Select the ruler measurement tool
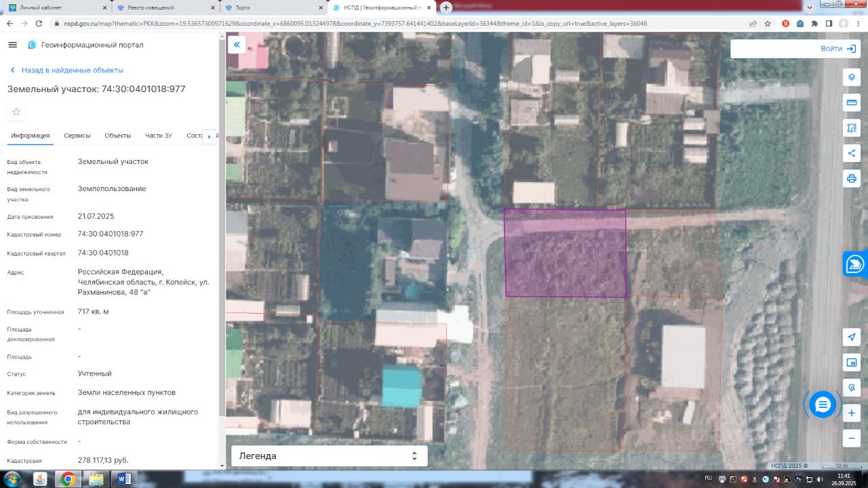Screen dimensions: 868x488 (852, 102)
